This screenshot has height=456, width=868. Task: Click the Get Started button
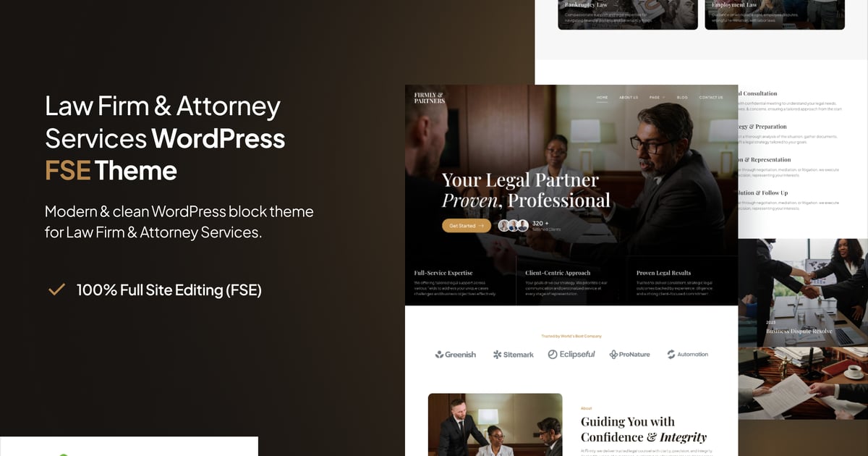click(x=467, y=226)
